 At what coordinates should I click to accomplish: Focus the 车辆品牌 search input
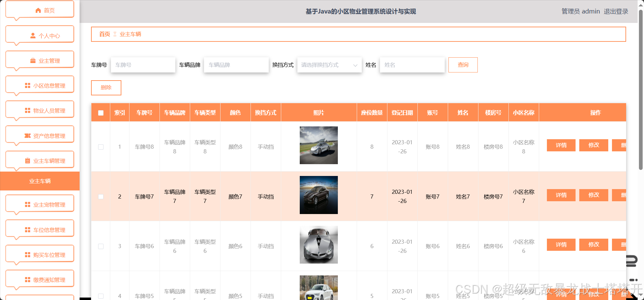coord(236,65)
